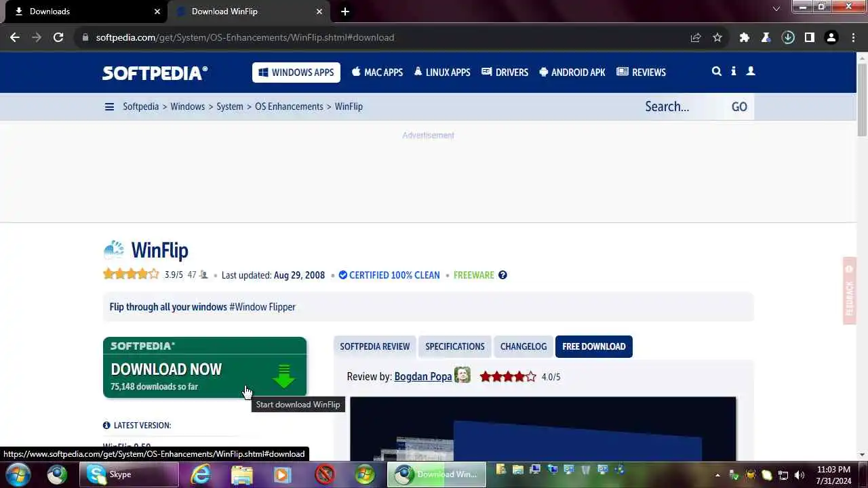Open the Softpedia breadcrumb link
Image resolution: width=868 pixels, height=488 pixels.
140,106
